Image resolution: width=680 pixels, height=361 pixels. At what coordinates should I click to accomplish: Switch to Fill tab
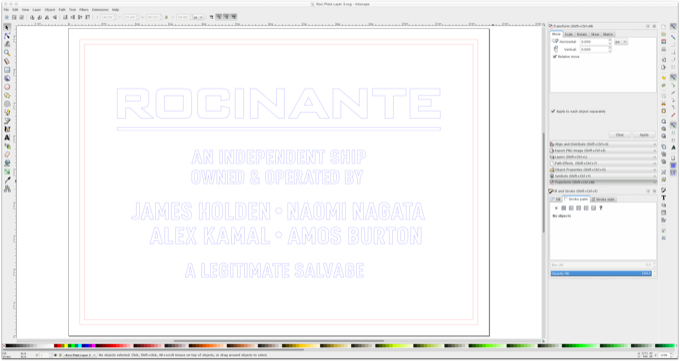556,200
